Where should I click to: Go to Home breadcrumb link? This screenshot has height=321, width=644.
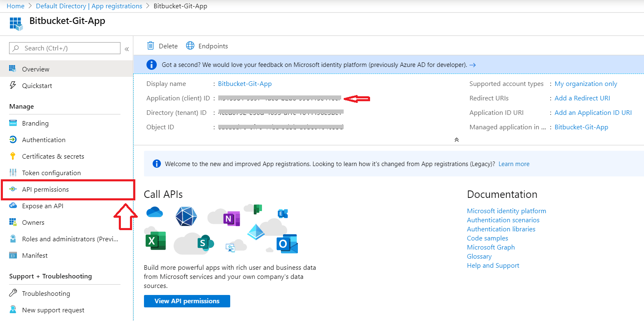point(15,6)
